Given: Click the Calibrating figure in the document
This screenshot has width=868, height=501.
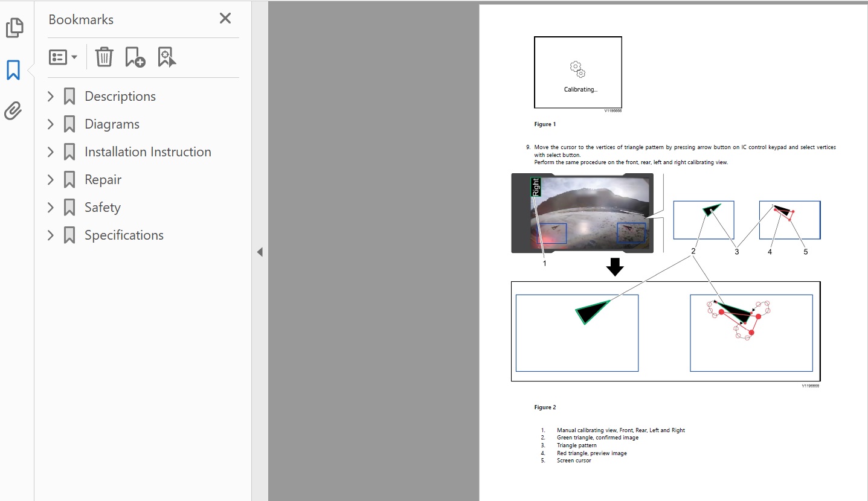Looking at the screenshot, I should pos(577,72).
